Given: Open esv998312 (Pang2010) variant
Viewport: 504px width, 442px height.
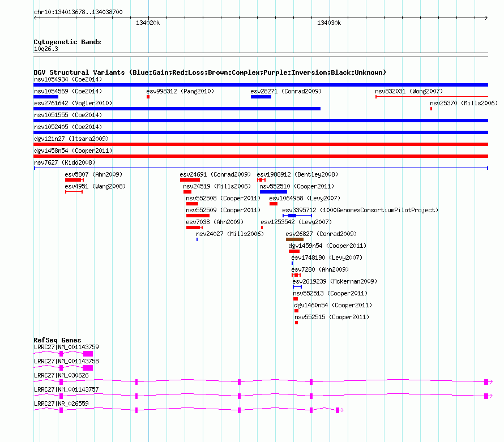Looking at the screenshot, I should [180, 91].
